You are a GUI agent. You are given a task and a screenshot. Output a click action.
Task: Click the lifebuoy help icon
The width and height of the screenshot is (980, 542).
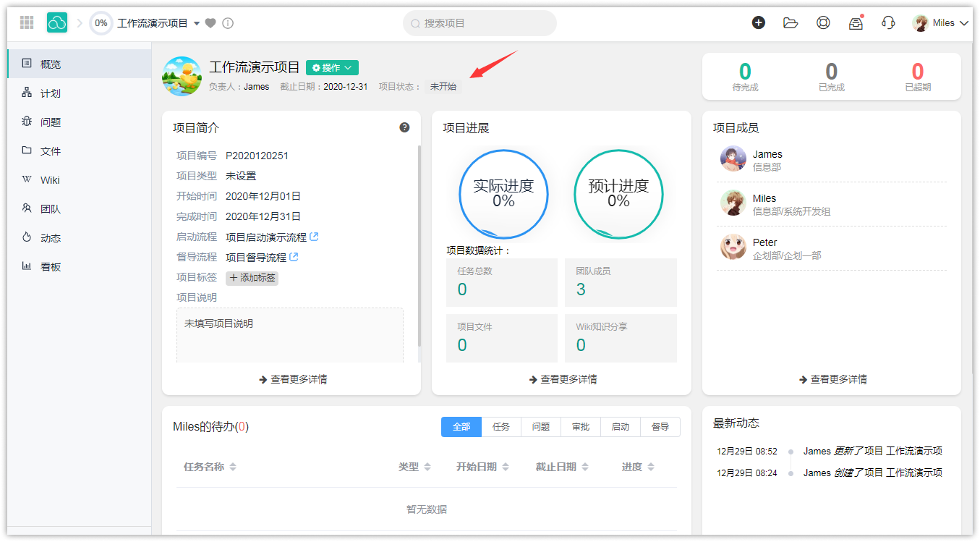tap(823, 22)
